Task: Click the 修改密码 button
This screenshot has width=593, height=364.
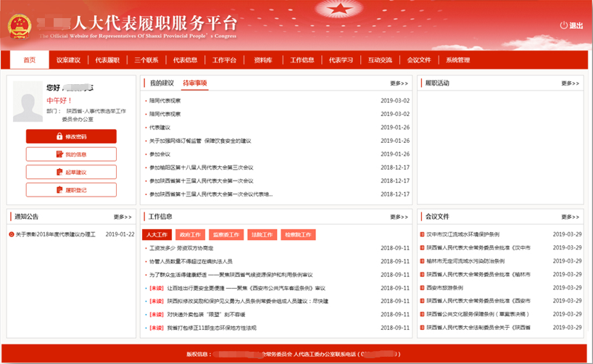Action: 71,136
